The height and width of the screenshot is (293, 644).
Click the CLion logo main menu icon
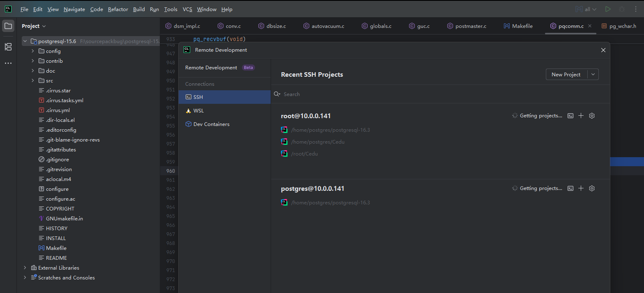(8, 9)
